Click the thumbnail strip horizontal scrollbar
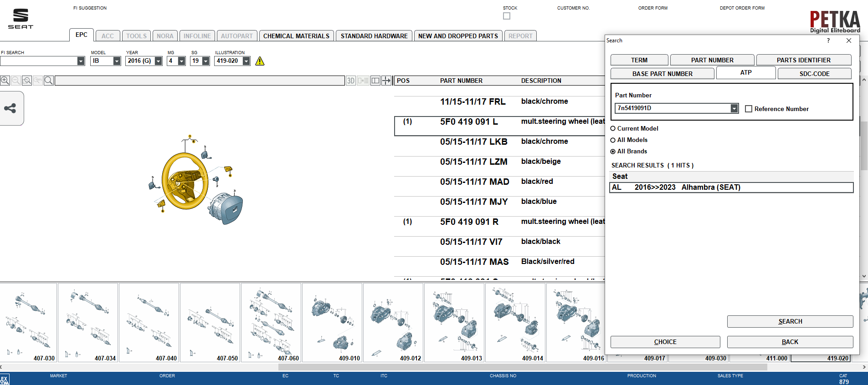 click(523, 367)
